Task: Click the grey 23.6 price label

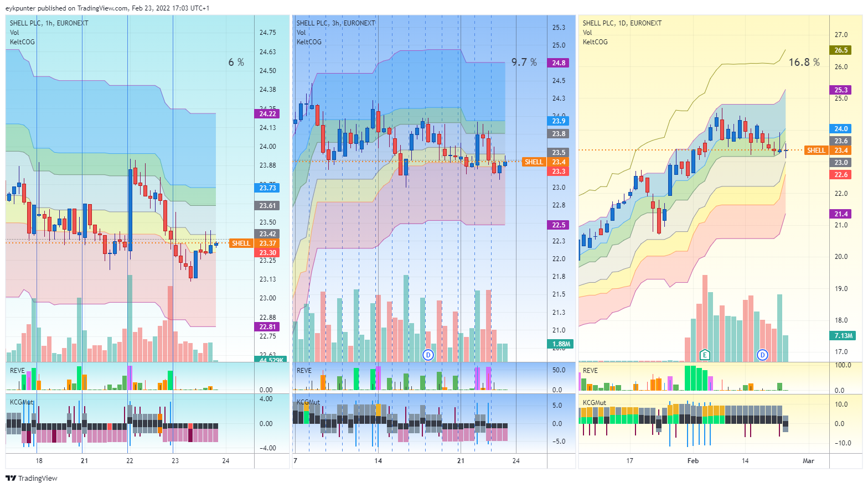Action: point(841,141)
